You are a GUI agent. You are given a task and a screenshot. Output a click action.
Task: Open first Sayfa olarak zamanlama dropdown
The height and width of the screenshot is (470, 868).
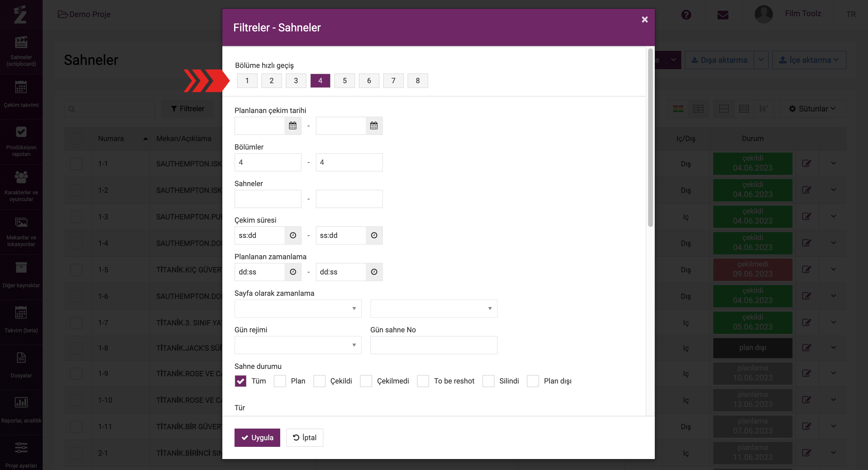pos(298,309)
